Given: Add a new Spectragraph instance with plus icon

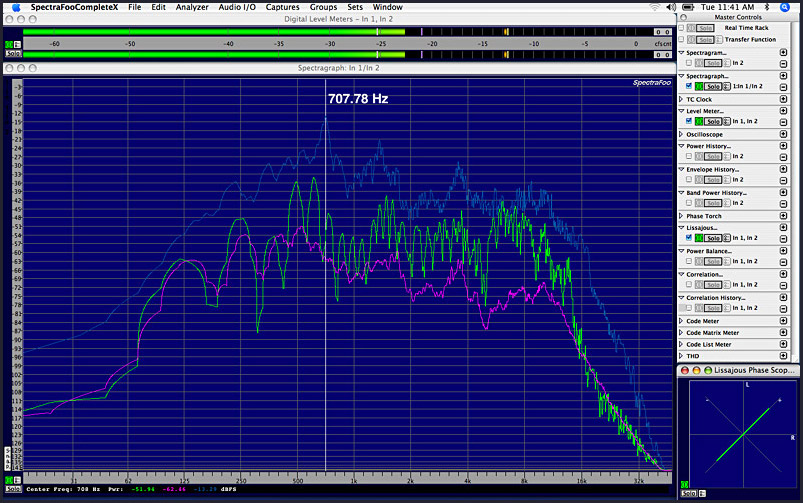Looking at the screenshot, I should coord(783,76).
